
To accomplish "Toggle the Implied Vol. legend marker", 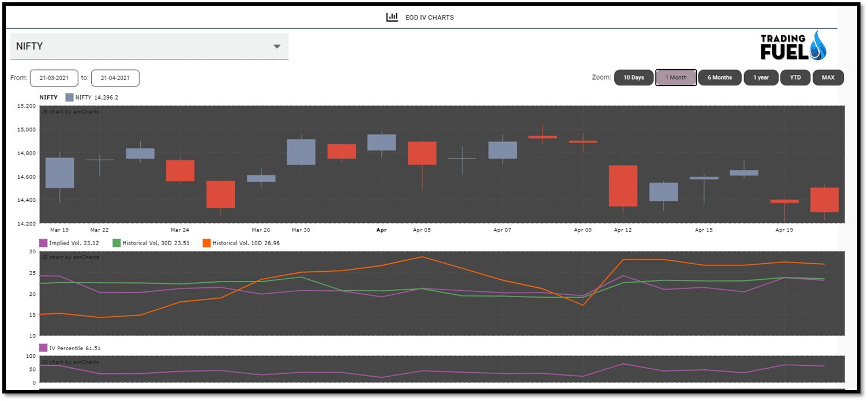I will pyautogui.click(x=43, y=243).
